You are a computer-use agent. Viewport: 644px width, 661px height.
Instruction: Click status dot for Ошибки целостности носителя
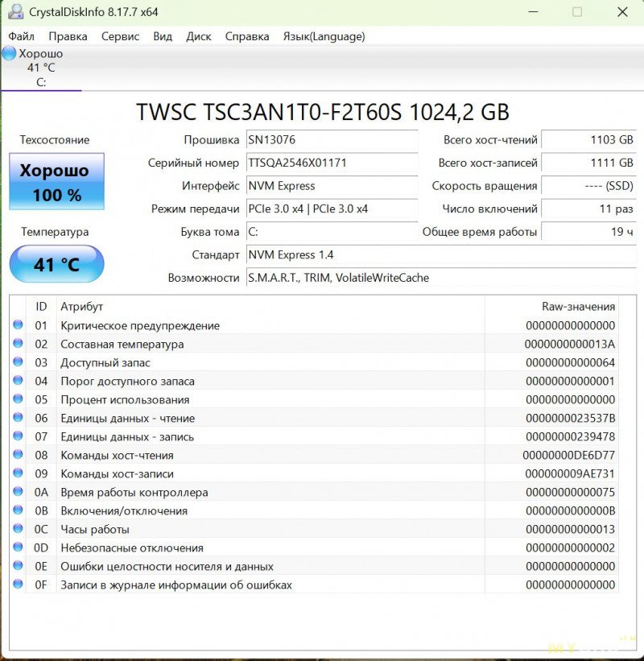click(18, 566)
